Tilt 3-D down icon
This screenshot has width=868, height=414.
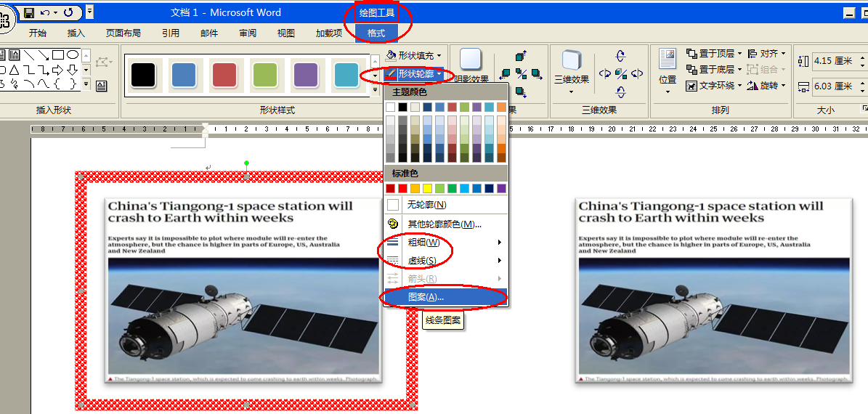click(x=620, y=92)
